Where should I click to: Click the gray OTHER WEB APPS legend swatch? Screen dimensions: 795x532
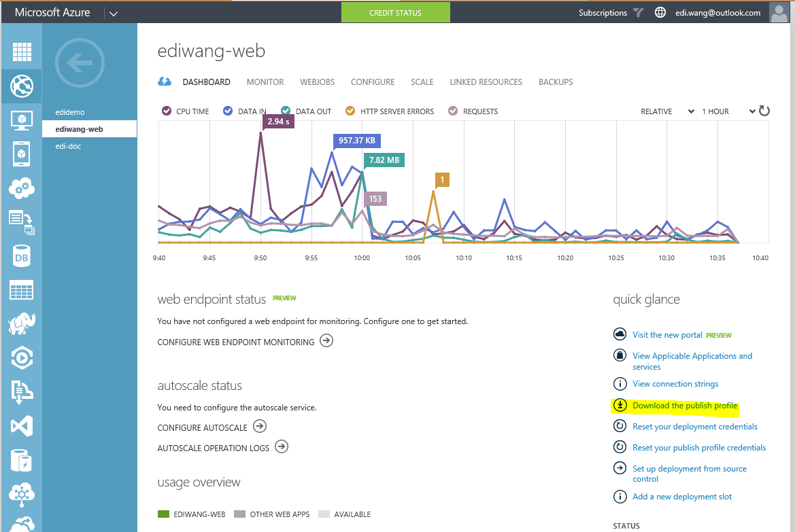240,514
